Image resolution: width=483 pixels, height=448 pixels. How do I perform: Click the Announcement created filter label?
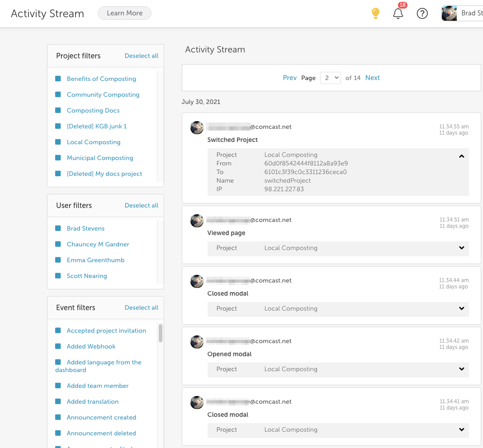point(101,418)
